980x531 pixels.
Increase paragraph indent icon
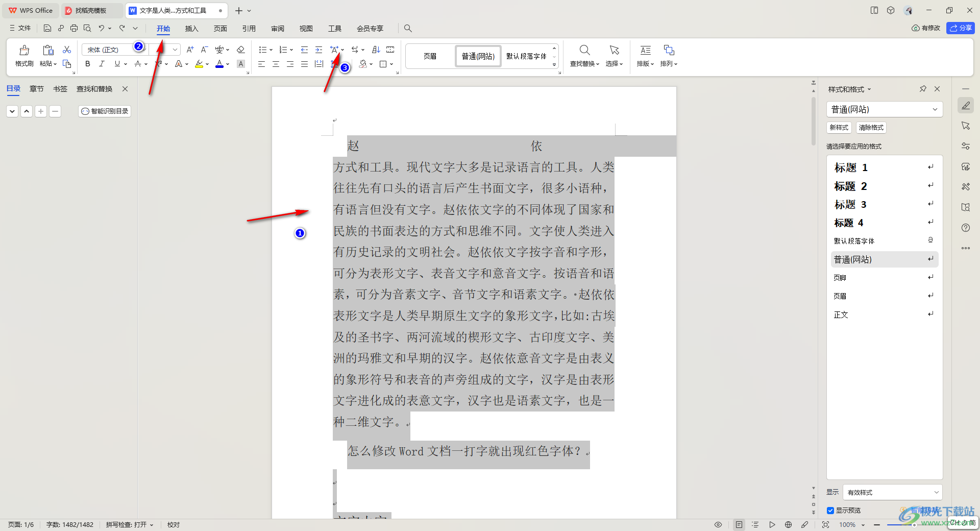pyautogui.click(x=318, y=50)
